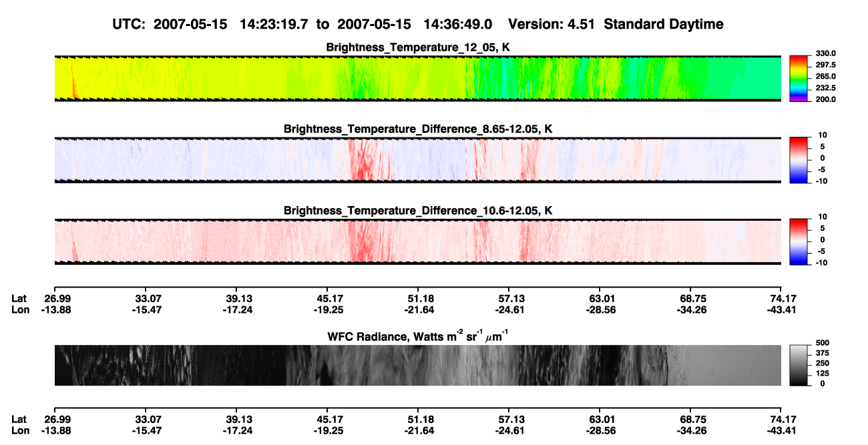Click the 125 label on the grayscale color bar
Viewport: 868px width, 445px height.
[x=822, y=374]
